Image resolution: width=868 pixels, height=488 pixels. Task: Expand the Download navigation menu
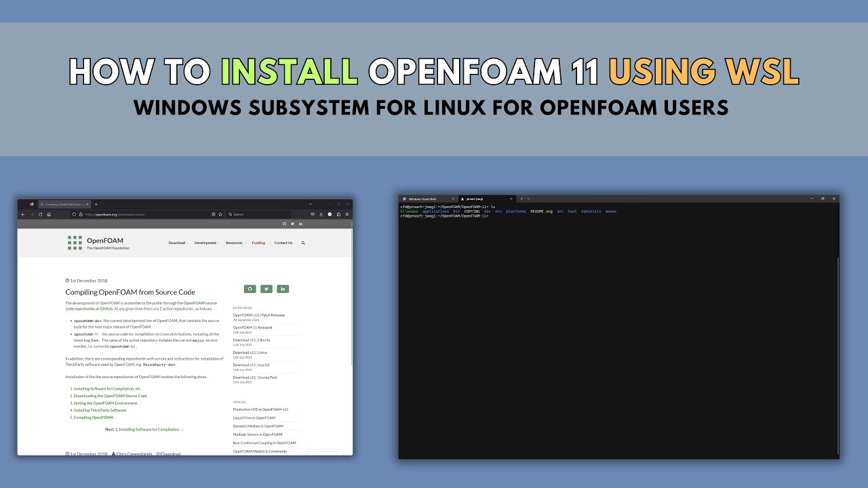pyautogui.click(x=178, y=243)
